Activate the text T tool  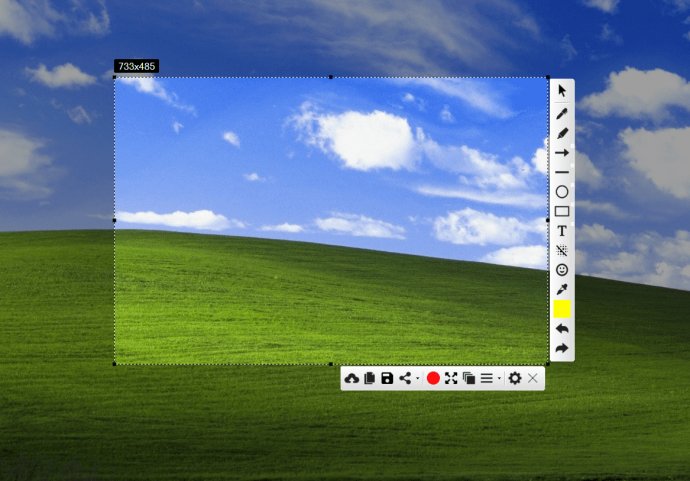tap(562, 231)
